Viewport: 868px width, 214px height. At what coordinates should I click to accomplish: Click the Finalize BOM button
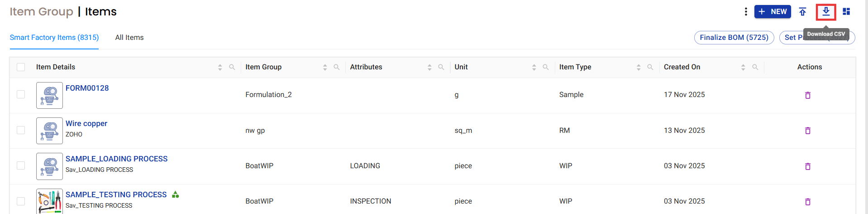(x=734, y=38)
